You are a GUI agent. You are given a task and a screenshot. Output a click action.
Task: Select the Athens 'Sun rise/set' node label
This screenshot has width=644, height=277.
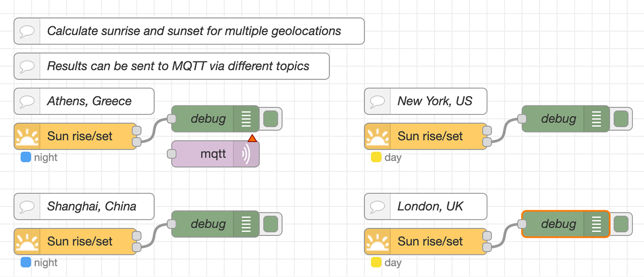(x=80, y=136)
